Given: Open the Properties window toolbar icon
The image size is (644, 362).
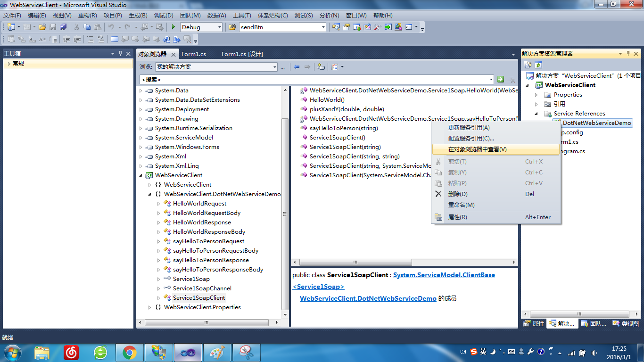Looking at the screenshot, I should pos(346,27).
